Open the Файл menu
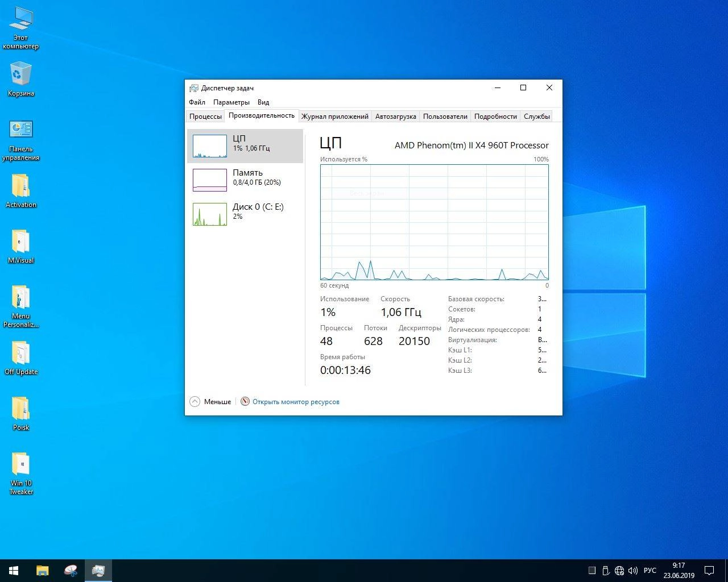Viewport: 728px width, 582px height. (197, 102)
